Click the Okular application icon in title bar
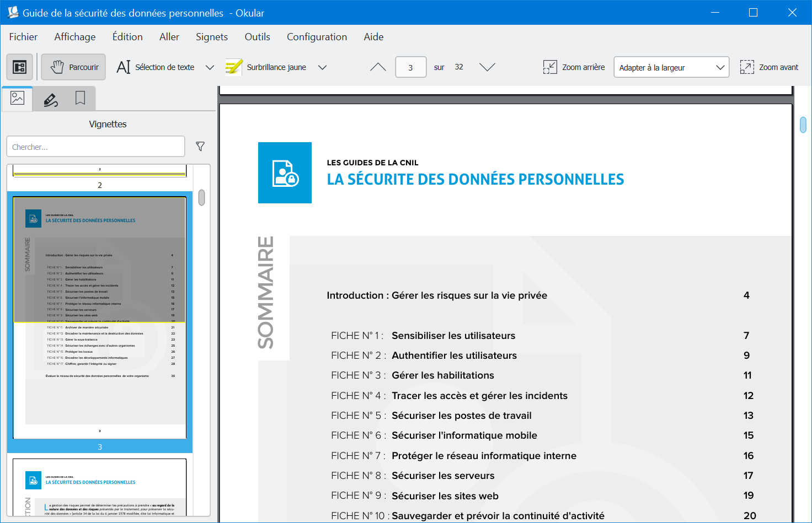This screenshot has height=523, width=812. click(12, 12)
